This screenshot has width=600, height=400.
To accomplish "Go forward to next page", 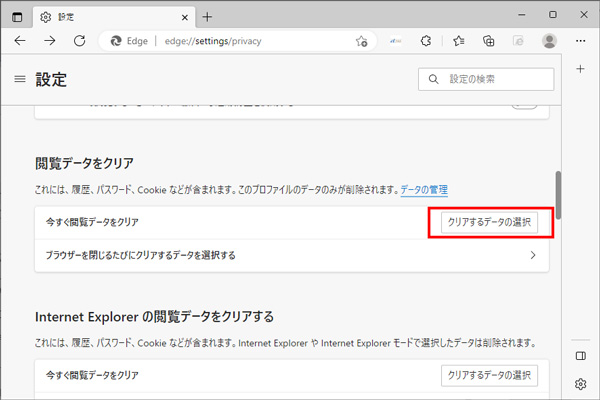I will tap(49, 41).
